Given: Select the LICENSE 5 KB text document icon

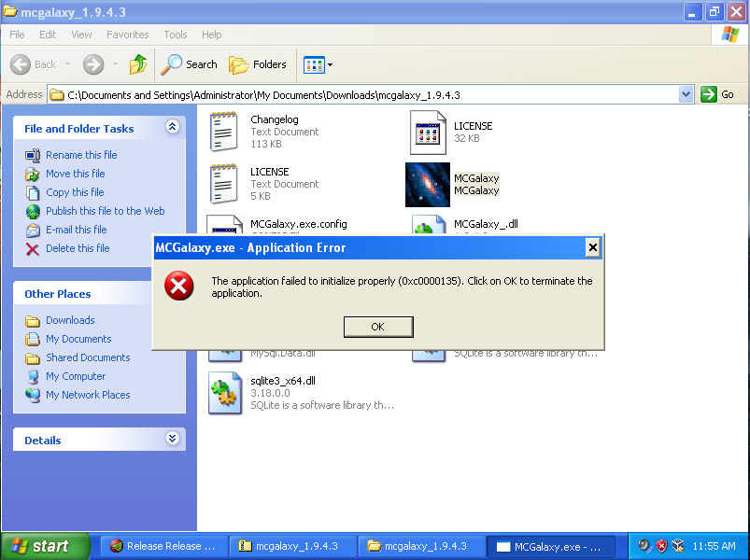Looking at the screenshot, I should tap(223, 184).
